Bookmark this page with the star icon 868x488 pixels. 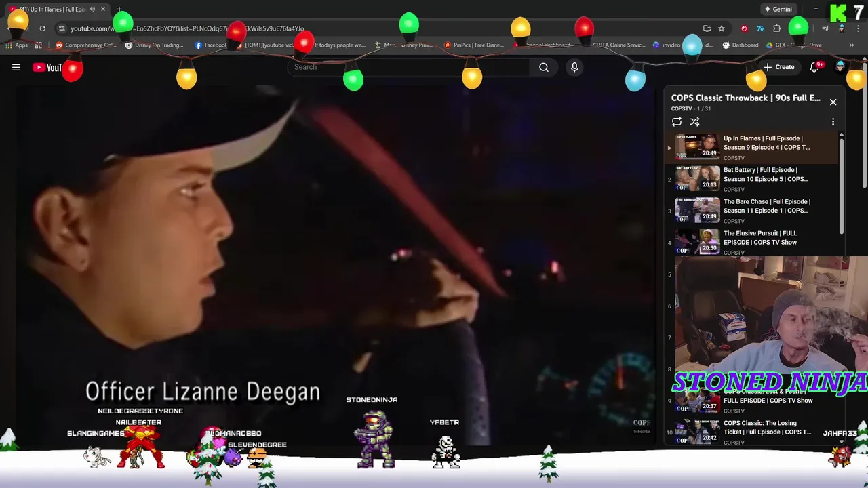click(x=722, y=28)
